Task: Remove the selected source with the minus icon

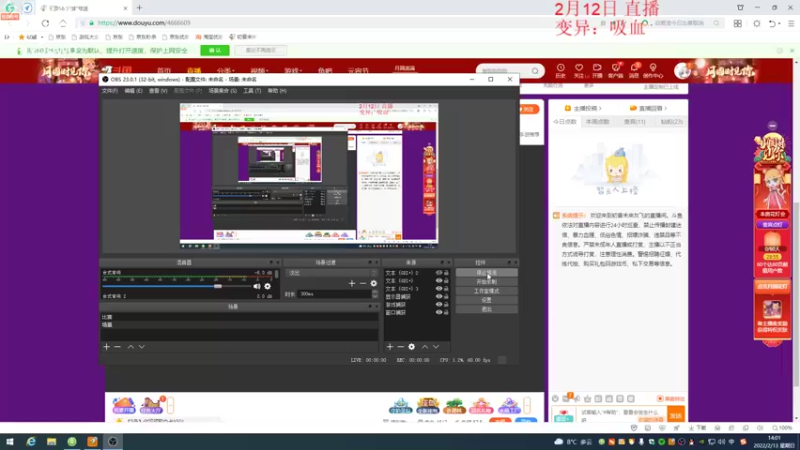Action: (401, 347)
